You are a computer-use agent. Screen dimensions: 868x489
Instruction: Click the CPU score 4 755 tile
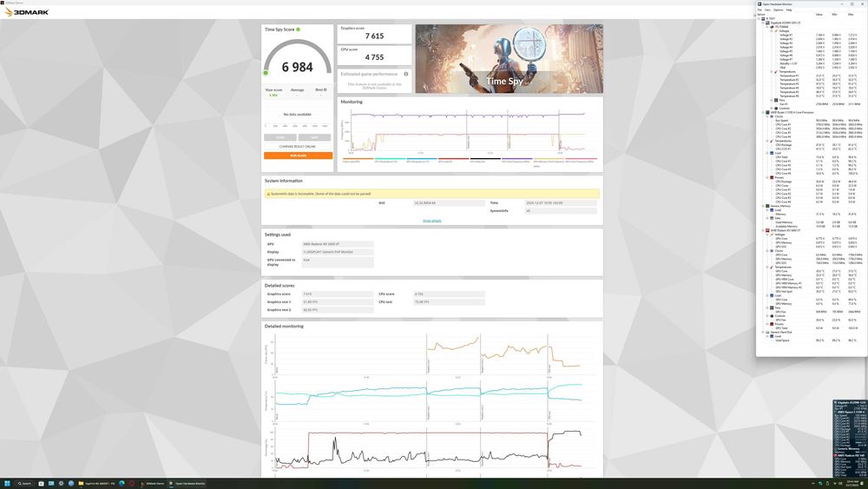375,55
